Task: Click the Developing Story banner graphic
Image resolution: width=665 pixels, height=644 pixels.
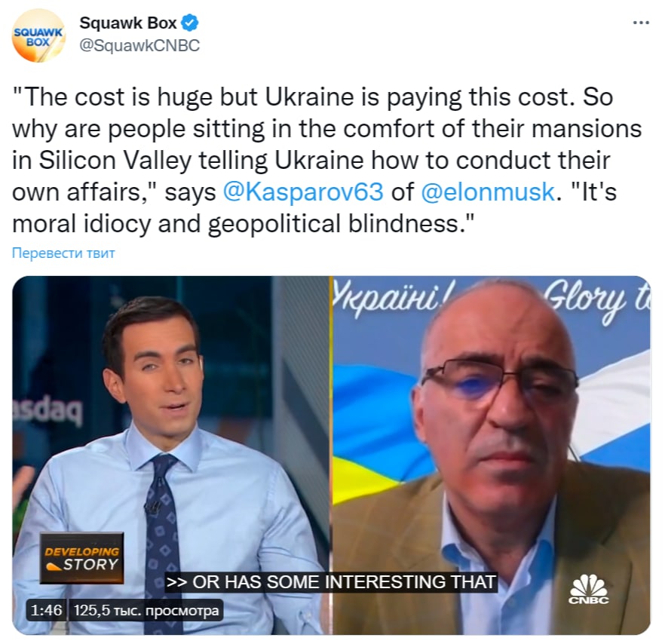Action: pos(82,558)
